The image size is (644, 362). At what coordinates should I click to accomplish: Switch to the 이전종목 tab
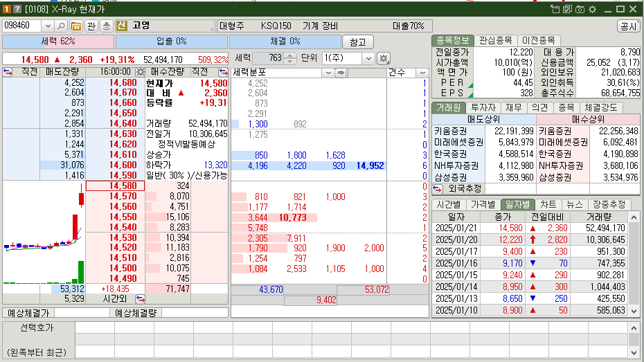539,40
